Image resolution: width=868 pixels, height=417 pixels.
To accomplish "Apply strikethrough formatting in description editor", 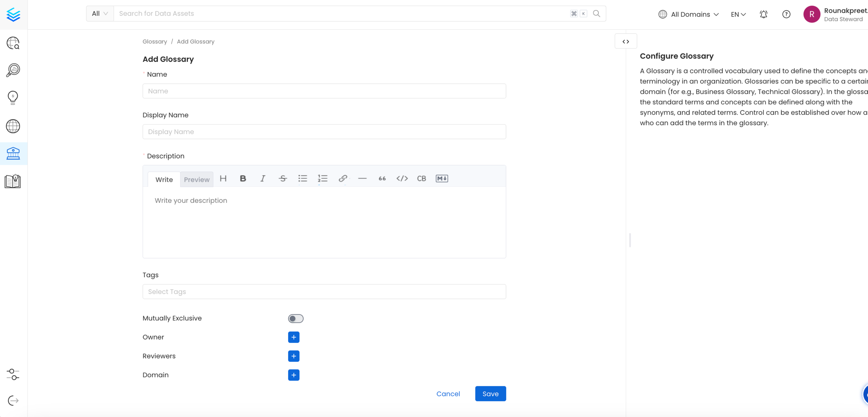I will 283,178.
